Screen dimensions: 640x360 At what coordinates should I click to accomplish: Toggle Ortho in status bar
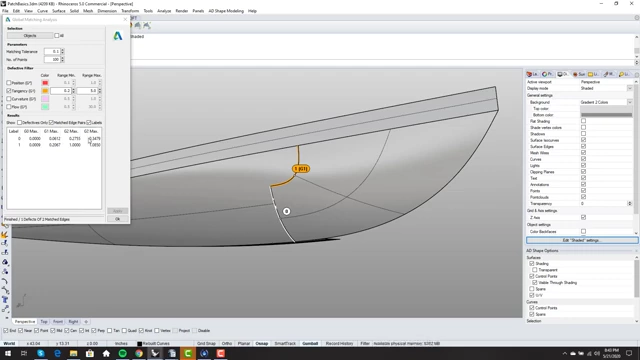[x=227, y=344]
